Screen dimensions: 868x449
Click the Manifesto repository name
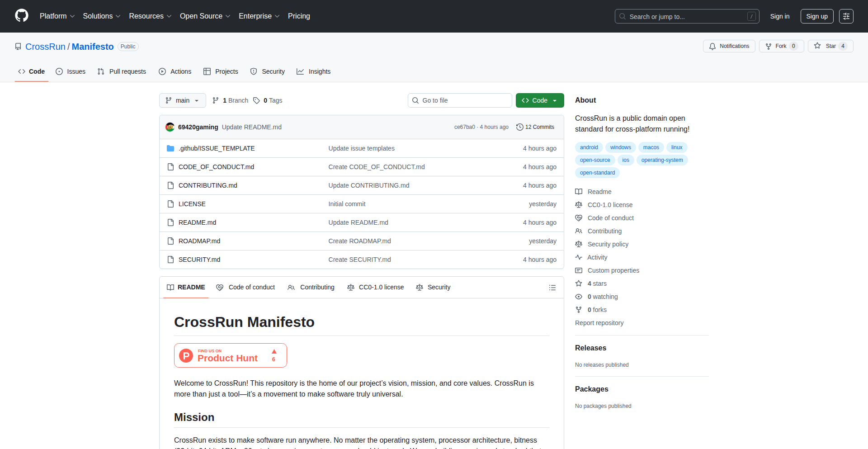point(93,47)
